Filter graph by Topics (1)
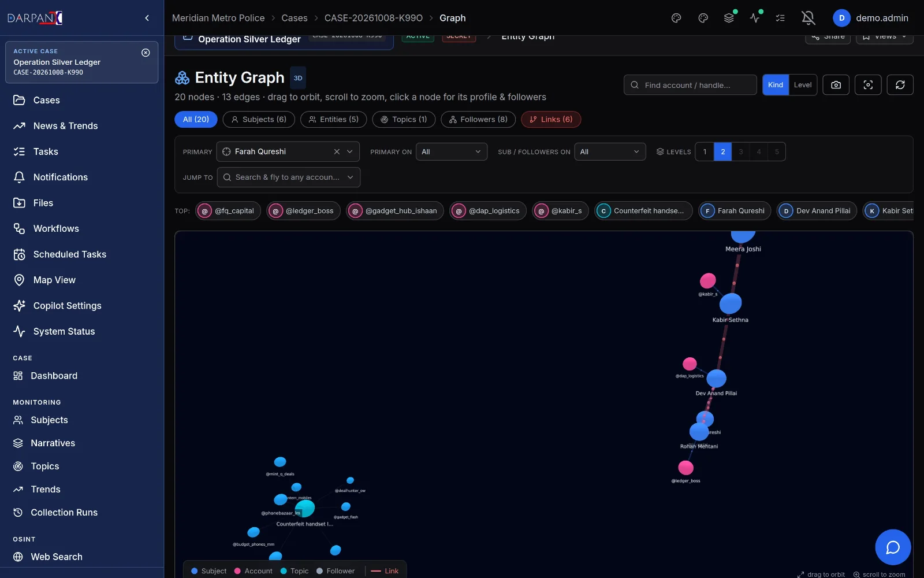This screenshot has width=924, height=578. 404,120
